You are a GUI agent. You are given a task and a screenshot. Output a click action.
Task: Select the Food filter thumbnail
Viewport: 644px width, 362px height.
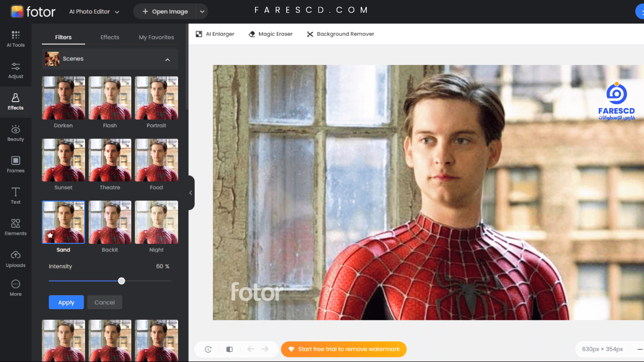[x=156, y=160]
